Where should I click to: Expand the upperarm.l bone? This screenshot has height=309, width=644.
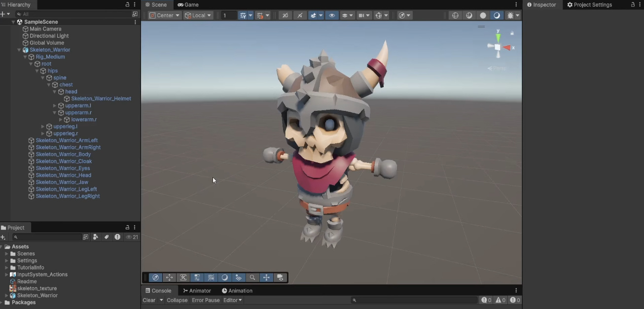[x=55, y=106]
